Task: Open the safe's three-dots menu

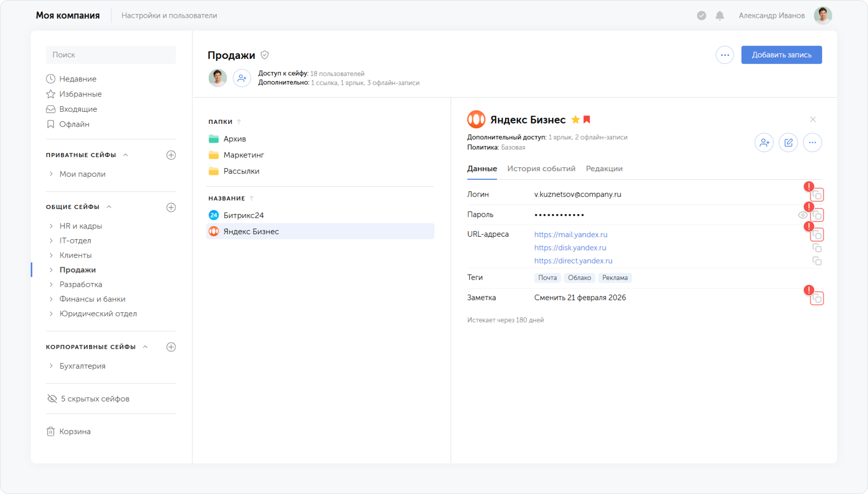Action: point(725,55)
